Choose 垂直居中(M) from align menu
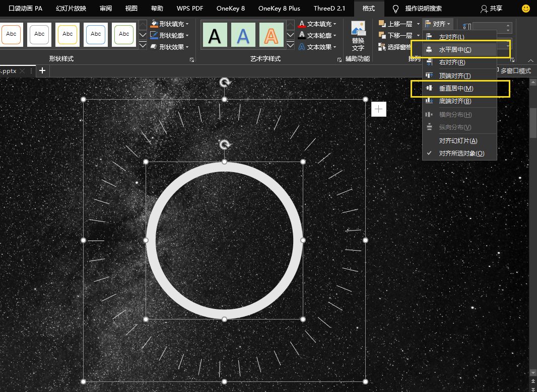 [x=459, y=88]
